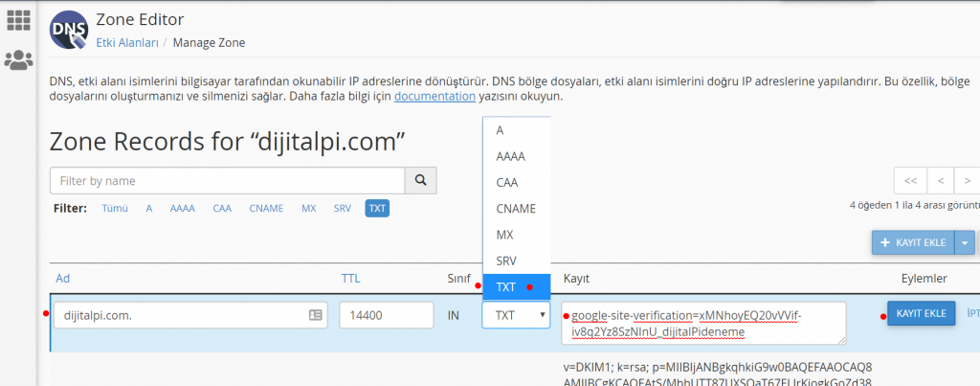This screenshot has width=980, height=386.
Task: Click the magnifier search button
Action: (x=421, y=181)
